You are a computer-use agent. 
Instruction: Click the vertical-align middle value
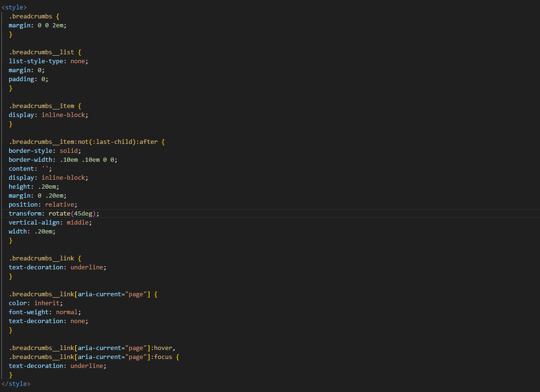pos(77,222)
